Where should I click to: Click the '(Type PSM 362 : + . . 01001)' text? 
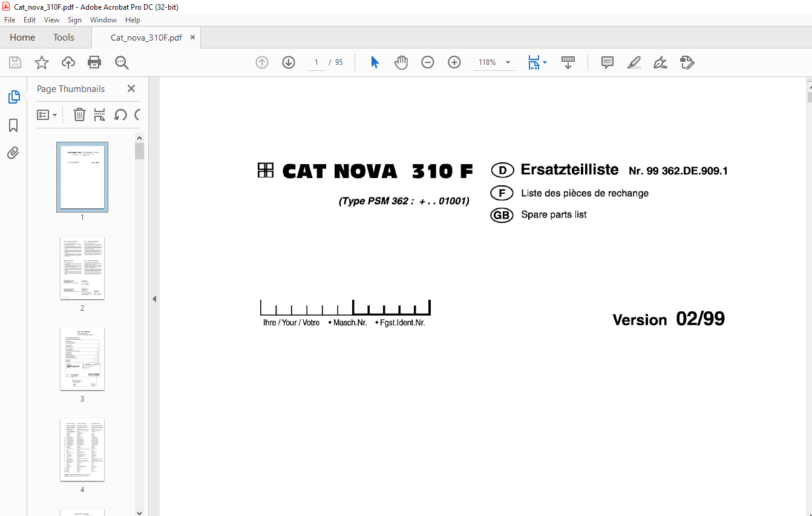pyautogui.click(x=404, y=201)
